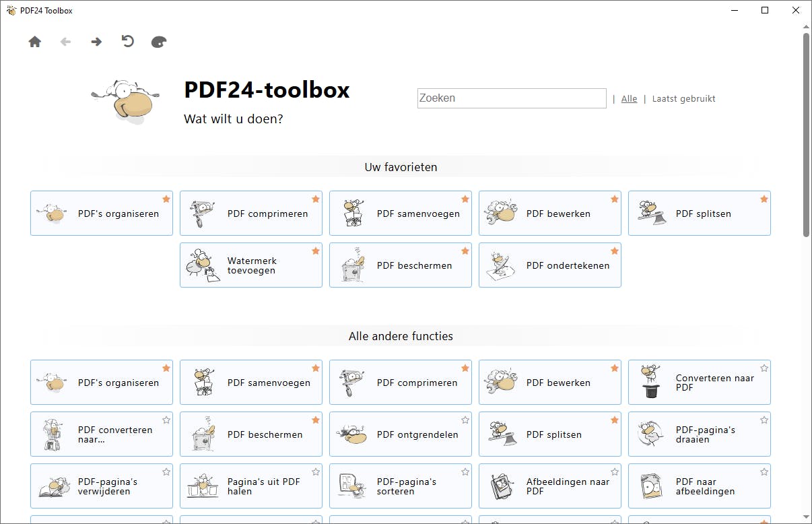This screenshot has height=524, width=812.
Task: Open Pagina's uit PDF halen tool
Action: pos(251,486)
